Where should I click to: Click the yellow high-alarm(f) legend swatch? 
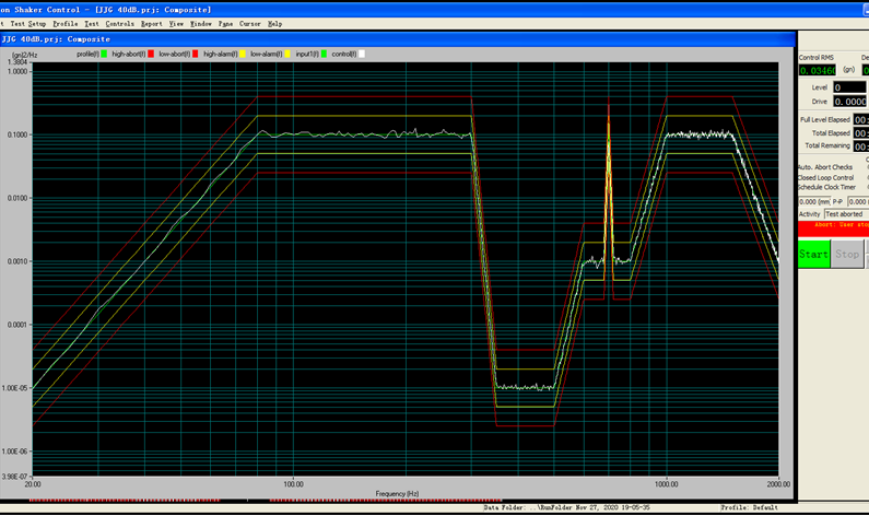(x=242, y=54)
